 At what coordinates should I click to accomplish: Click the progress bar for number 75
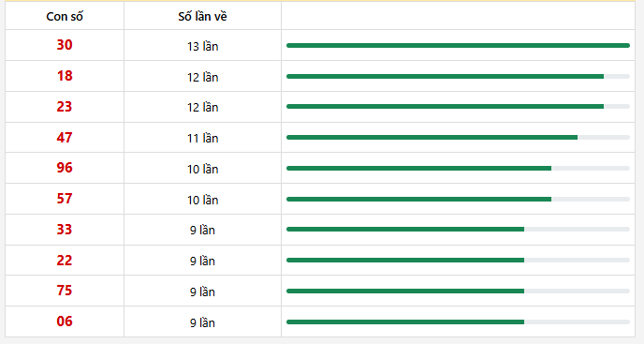coord(458,291)
